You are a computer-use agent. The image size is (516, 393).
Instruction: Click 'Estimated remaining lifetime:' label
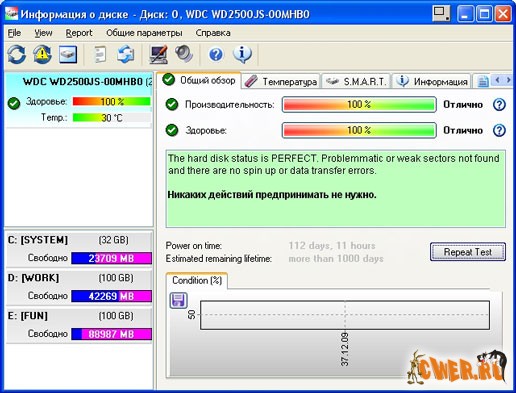pos(219,259)
